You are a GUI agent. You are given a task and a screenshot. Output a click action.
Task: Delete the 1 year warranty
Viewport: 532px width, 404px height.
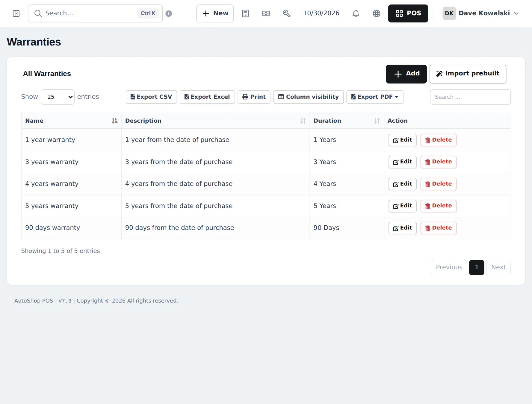[x=439, y=140]
